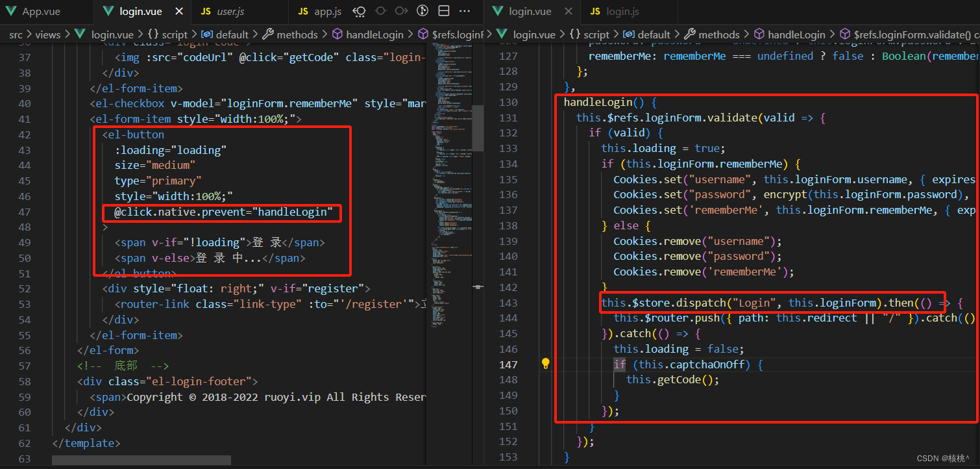980x469 pixels.
Task: Expand 'default' breadcrumb in left editor
Action: 232,34
